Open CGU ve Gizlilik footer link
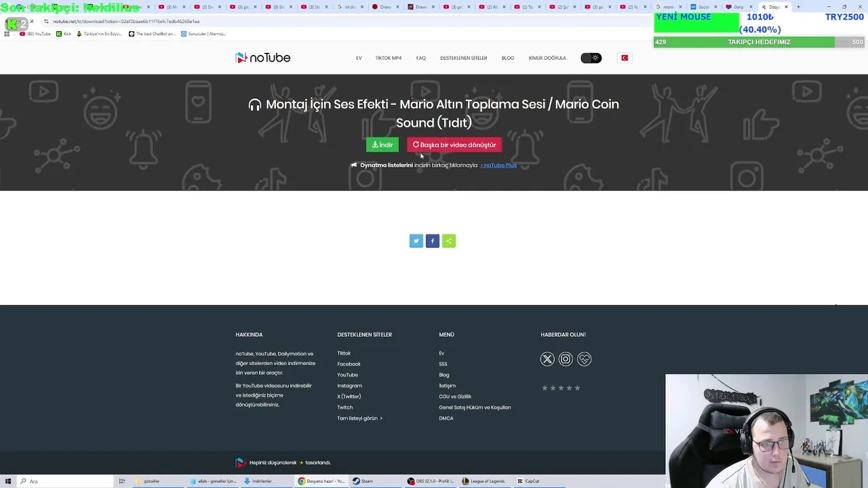 455,396
